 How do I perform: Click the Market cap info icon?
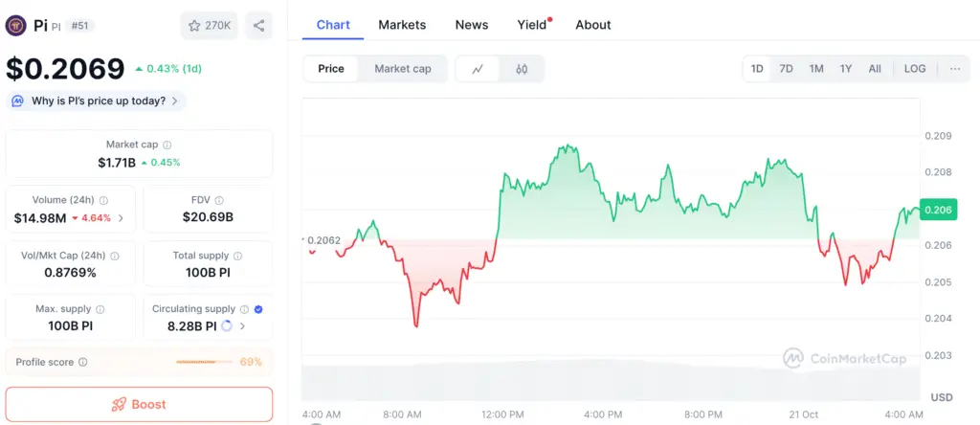(167, 145)
